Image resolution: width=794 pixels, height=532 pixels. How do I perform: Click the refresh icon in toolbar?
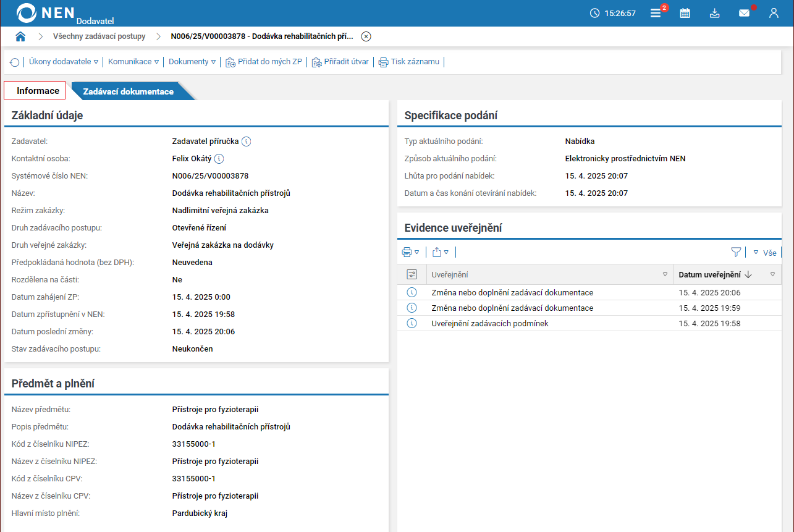14,62
